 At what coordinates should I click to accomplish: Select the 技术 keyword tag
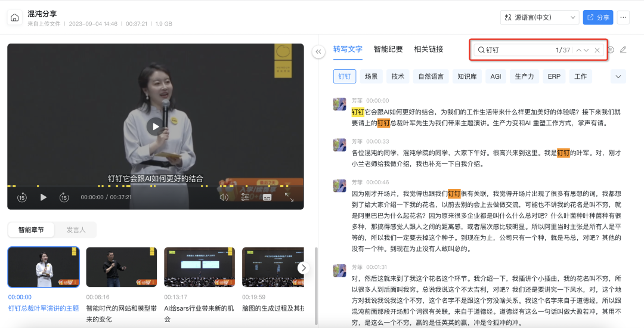click(398, 76)
